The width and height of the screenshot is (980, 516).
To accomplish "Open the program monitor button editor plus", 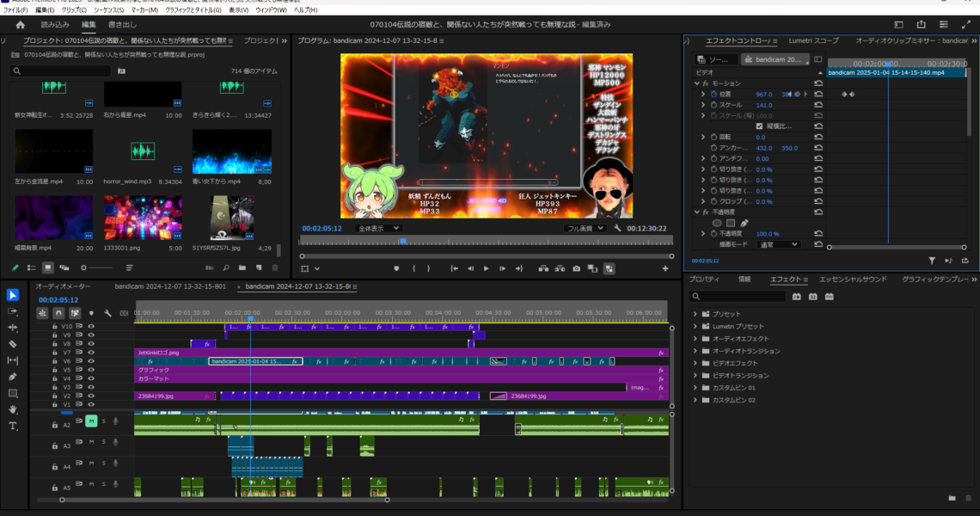I will click(665, 268).
